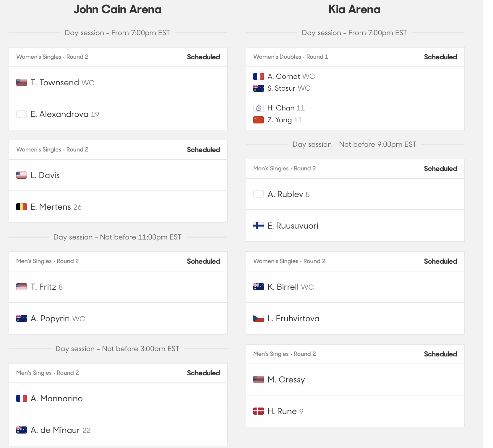Viewport: 493px width, 448px height.
Task: Click the John Cain Arena heading
Action: tap(118, 9)
